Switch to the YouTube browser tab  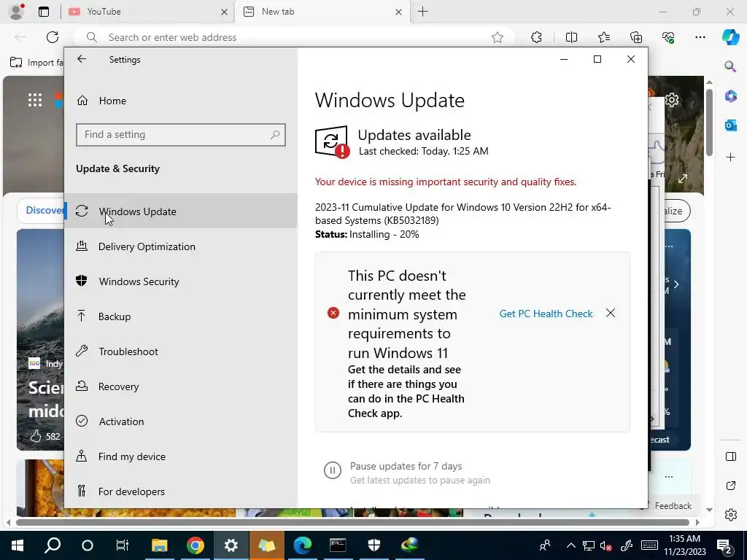point(147,12)
